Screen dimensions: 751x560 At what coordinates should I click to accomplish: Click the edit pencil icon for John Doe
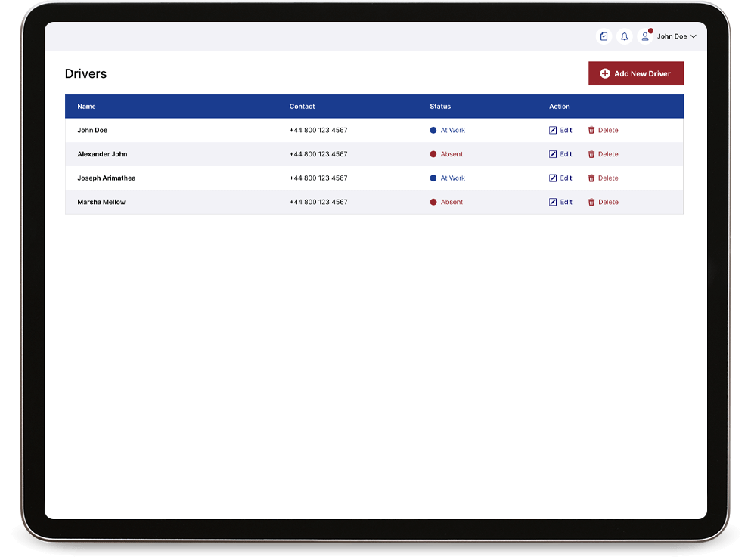pos(553,131)
